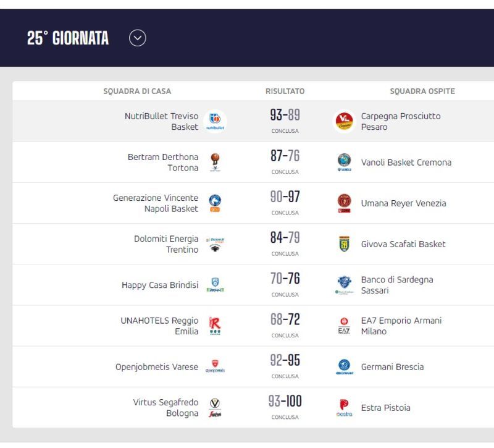Click the 25° GIORNATA heading
The width and height of the screenshot is (494, 448).
pyautogui.click(x=68, y=38)
